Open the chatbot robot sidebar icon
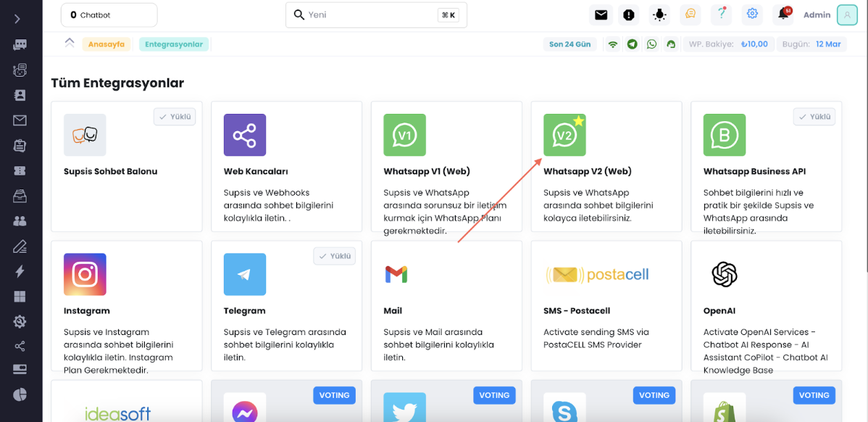 [x=20, y=70]
